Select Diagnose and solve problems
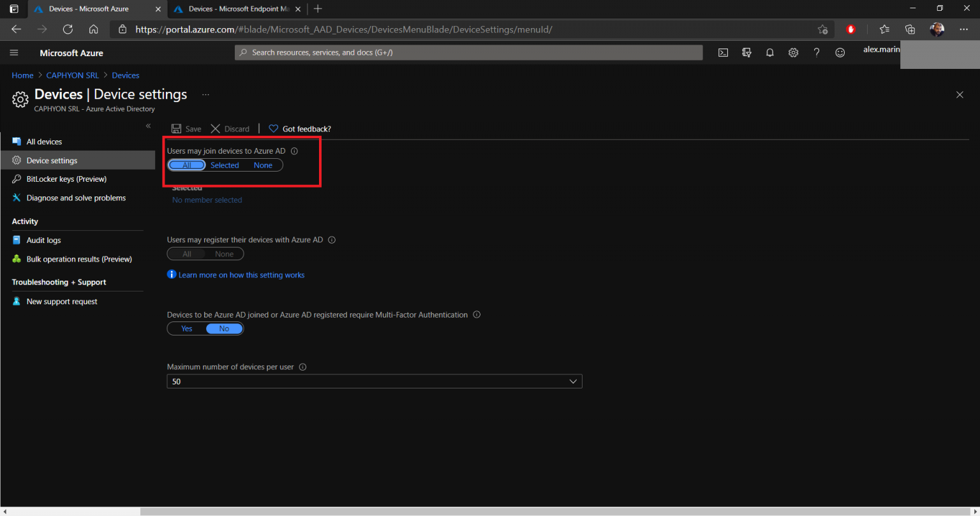Screen dimensions: 980x516 [x=75, y=198]
